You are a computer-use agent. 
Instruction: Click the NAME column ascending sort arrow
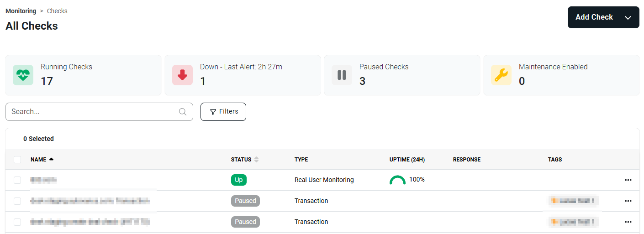(x=51, y=159)
